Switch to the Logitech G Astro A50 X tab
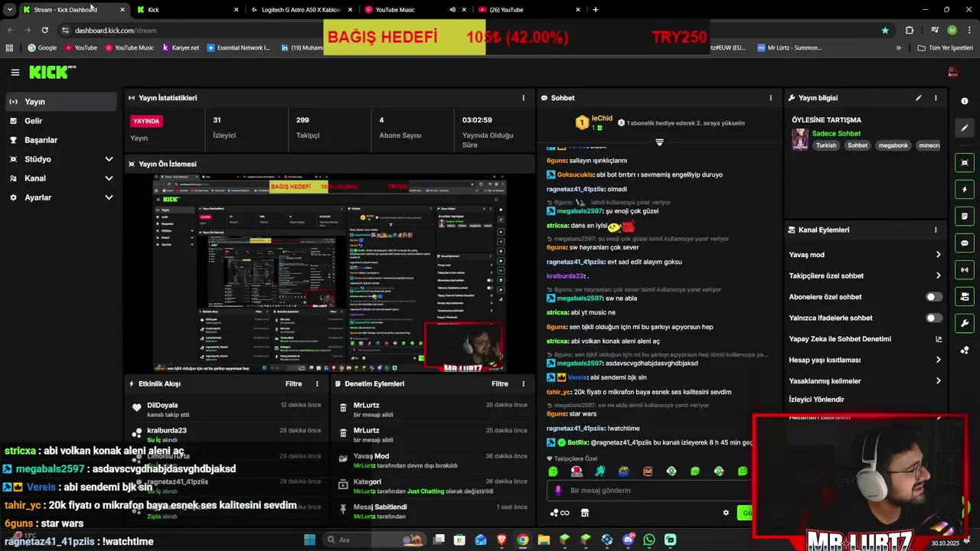 coord(301,10)
